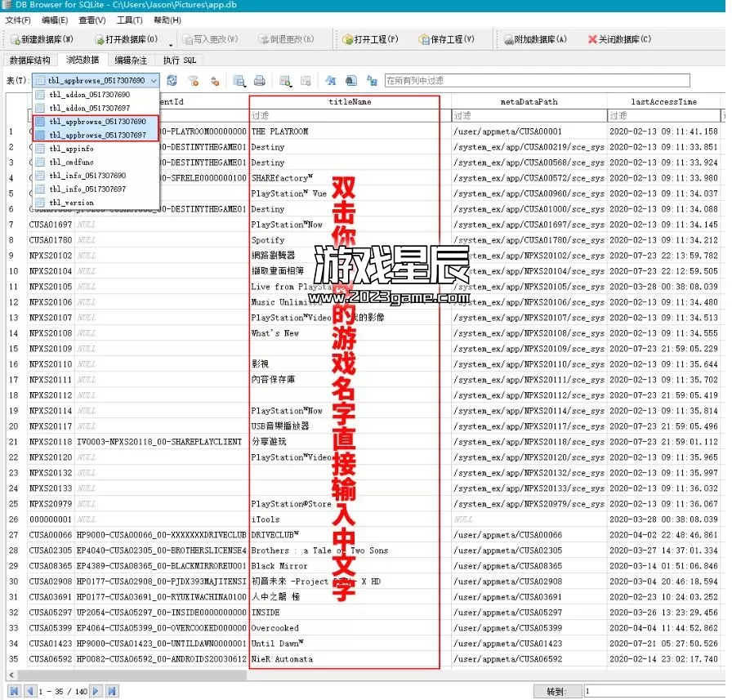Viewport: 732px width, 700px height.
Task: Switch to the 数据库结构 tab
Action: pyautogui.click(x=30, y=60)
